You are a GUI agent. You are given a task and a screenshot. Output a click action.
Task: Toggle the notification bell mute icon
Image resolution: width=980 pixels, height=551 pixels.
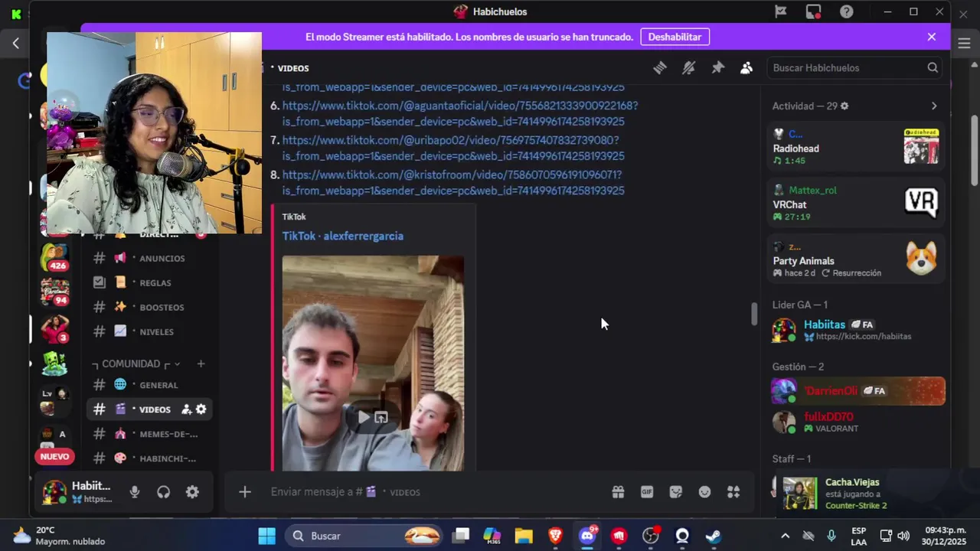689,68
